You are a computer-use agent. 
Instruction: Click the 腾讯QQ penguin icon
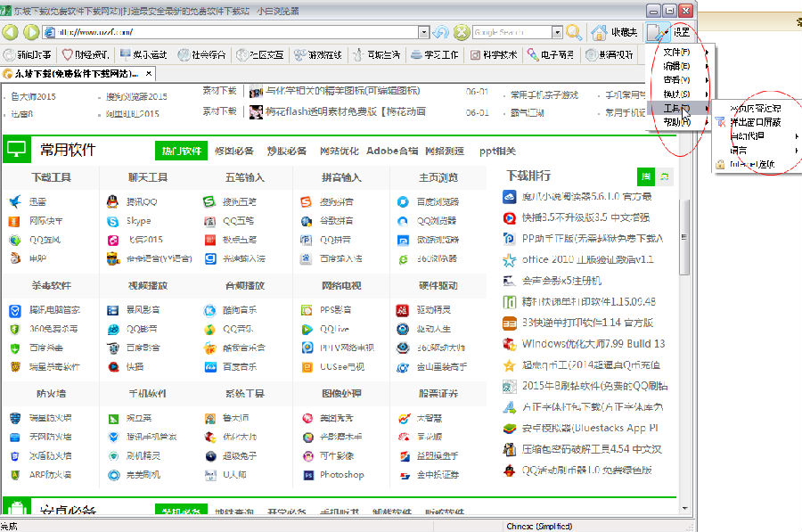(113, 201)
